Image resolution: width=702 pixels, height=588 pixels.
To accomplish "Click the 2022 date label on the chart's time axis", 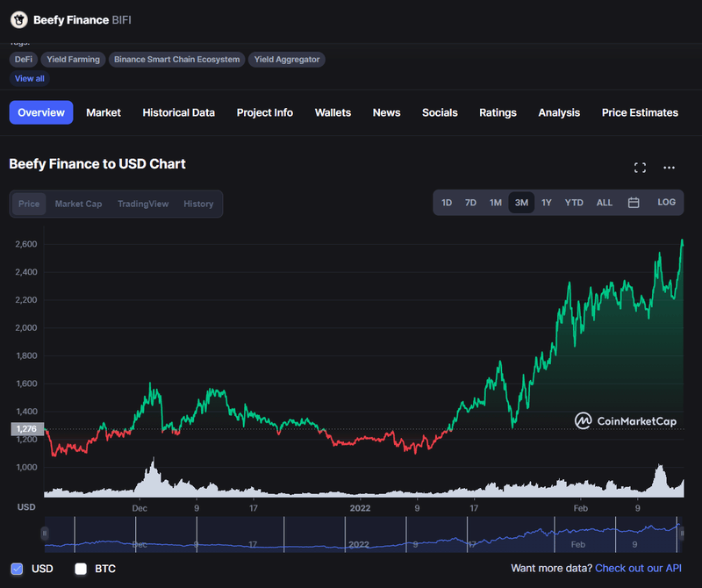I will [360, 508].
